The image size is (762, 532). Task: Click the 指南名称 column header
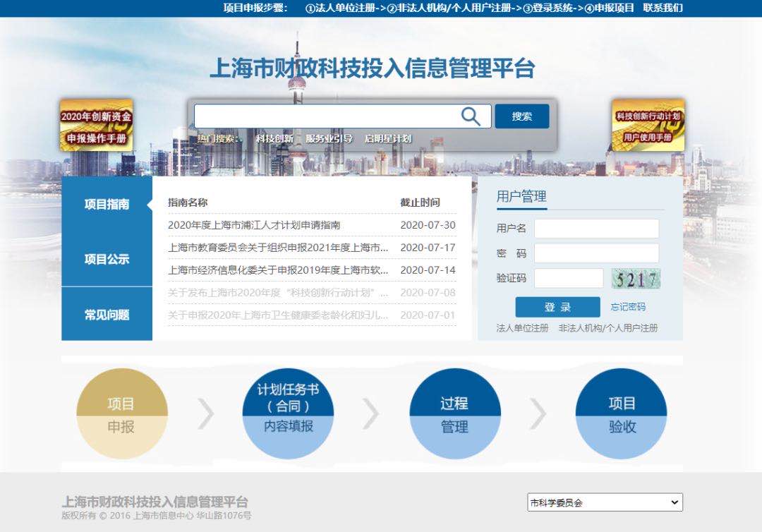188,202
